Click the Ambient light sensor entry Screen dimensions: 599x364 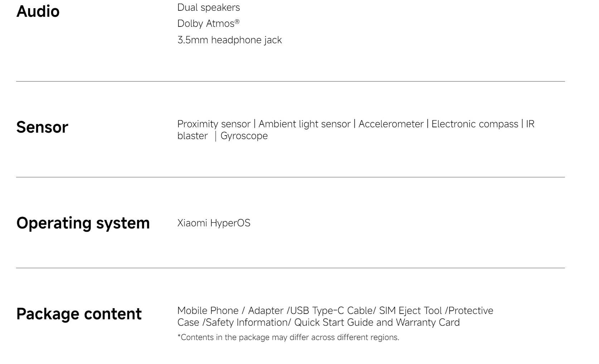coord(304,124)
